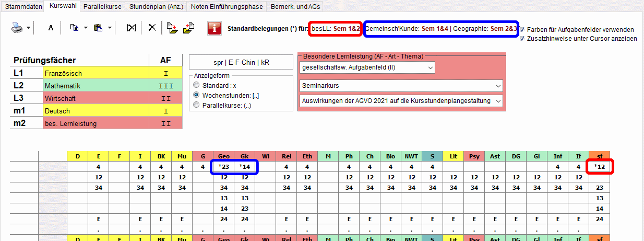Click the bracketed X toolbar icon
Image resolution: width=644 pixels, height=241 pixels.
click(131, 28)
